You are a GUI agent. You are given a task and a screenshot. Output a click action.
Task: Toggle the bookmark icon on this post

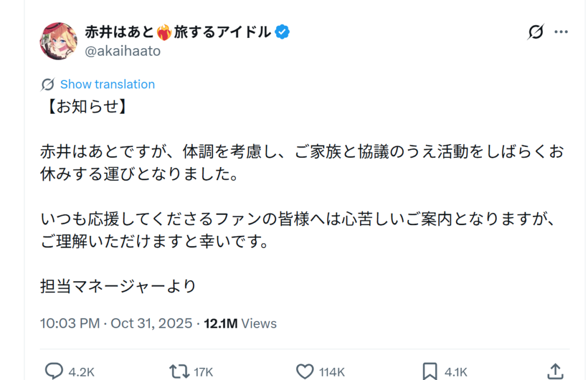click(430, 371)
